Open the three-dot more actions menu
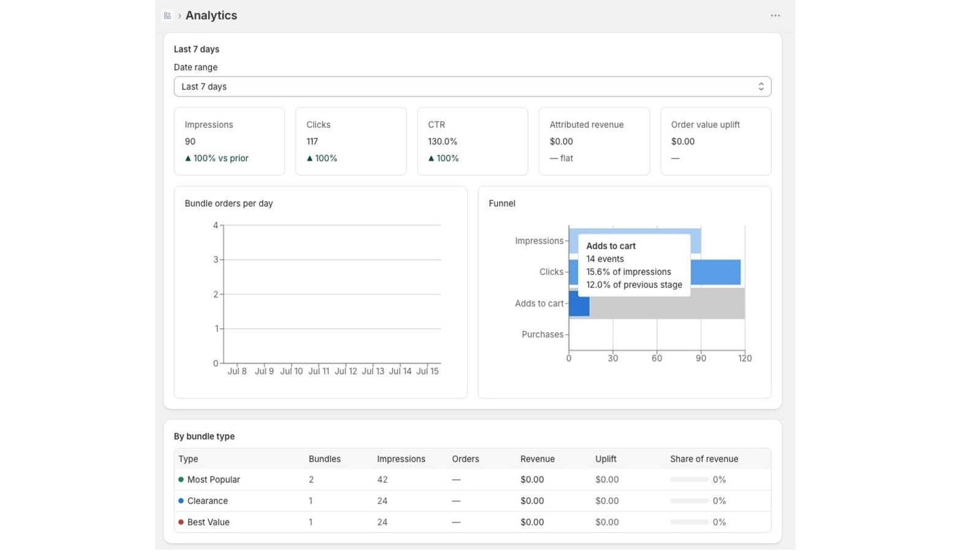This screenshot has height=551, width=980. point(775,16)
